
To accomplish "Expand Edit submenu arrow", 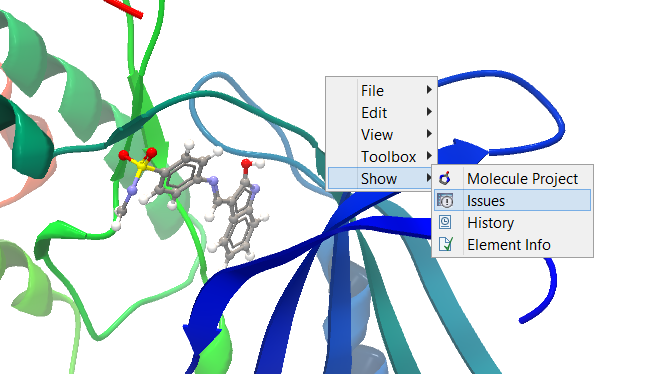I will (429, 112).
